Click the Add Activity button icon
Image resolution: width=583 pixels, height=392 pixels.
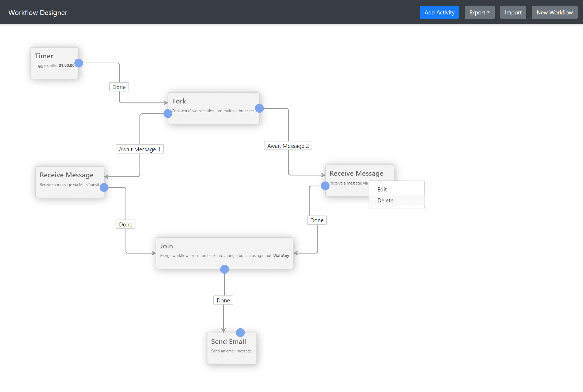[439, 12]
